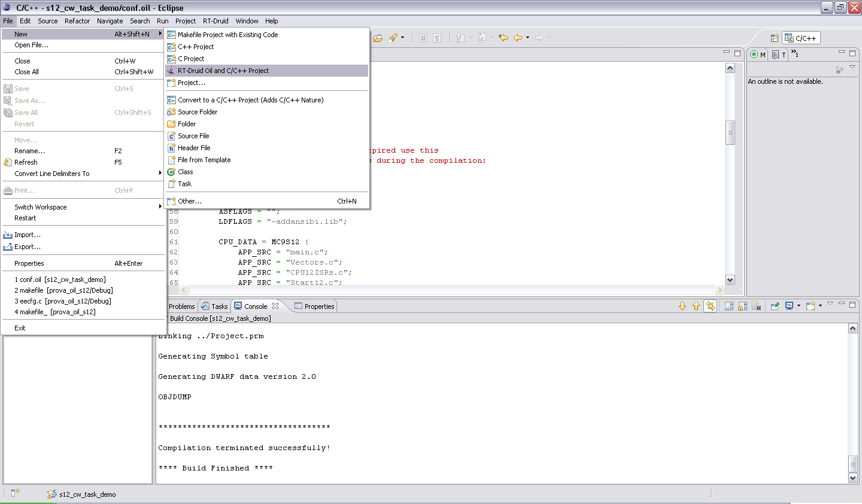This screenshot has height=504, width=862.
Task: Select Restart in File menu
Action: click(83, 218)
